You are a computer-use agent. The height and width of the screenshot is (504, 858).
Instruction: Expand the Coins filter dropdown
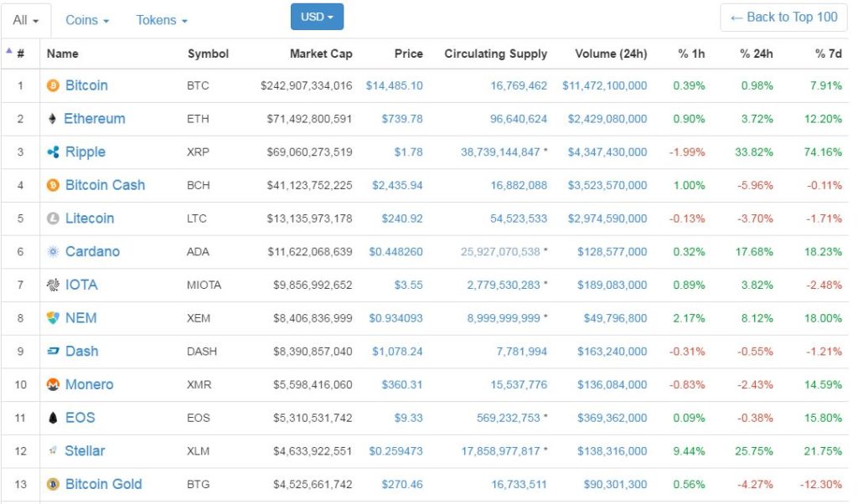[x=87, y=20]
